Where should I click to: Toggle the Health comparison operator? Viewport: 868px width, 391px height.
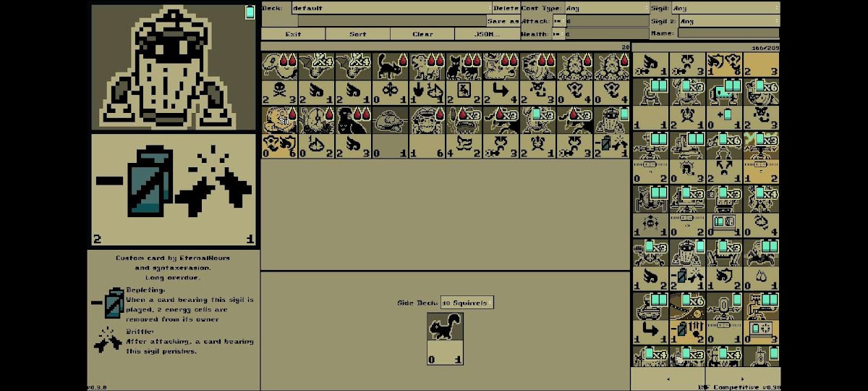(558, 33)
